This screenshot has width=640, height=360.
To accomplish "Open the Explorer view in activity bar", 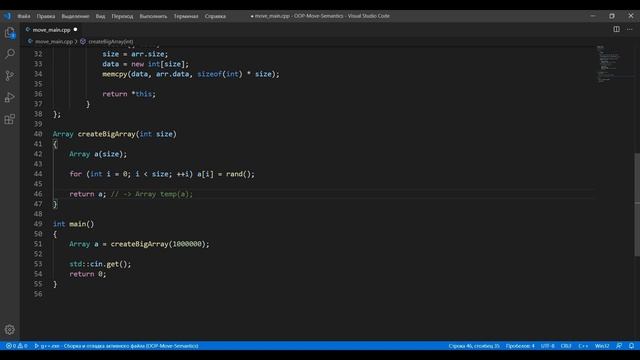I will coord(10,33).
